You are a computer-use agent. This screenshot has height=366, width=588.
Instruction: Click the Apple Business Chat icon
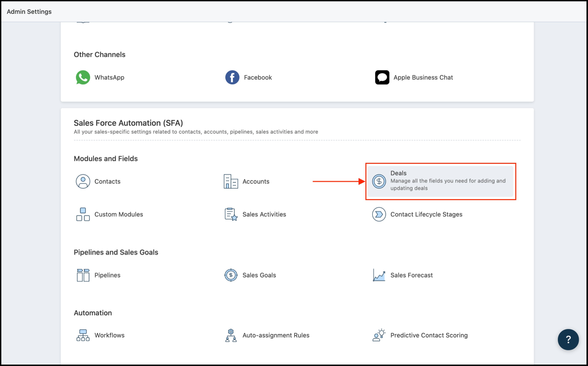tap(382, 77)
